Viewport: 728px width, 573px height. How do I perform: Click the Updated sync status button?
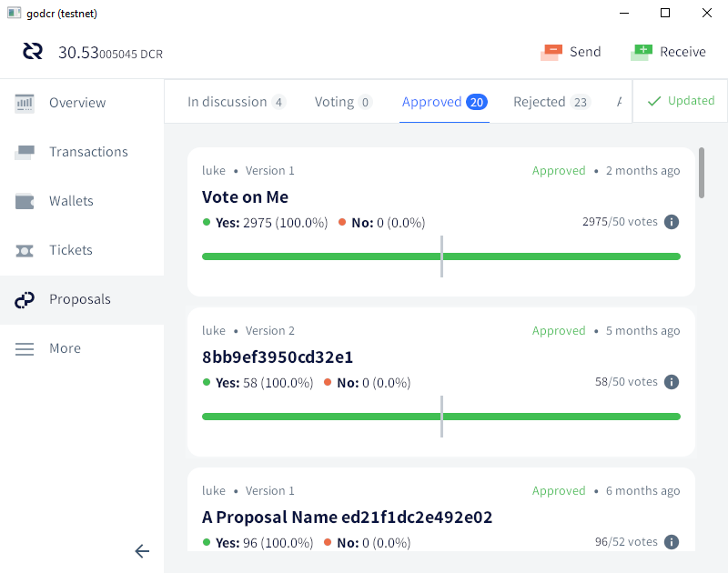(681, 101)
